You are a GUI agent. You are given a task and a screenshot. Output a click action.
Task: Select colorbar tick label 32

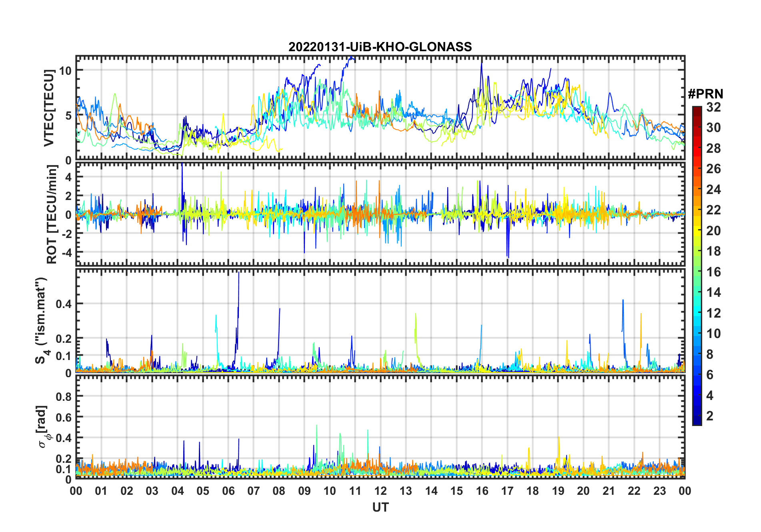(x=713, y=107)
